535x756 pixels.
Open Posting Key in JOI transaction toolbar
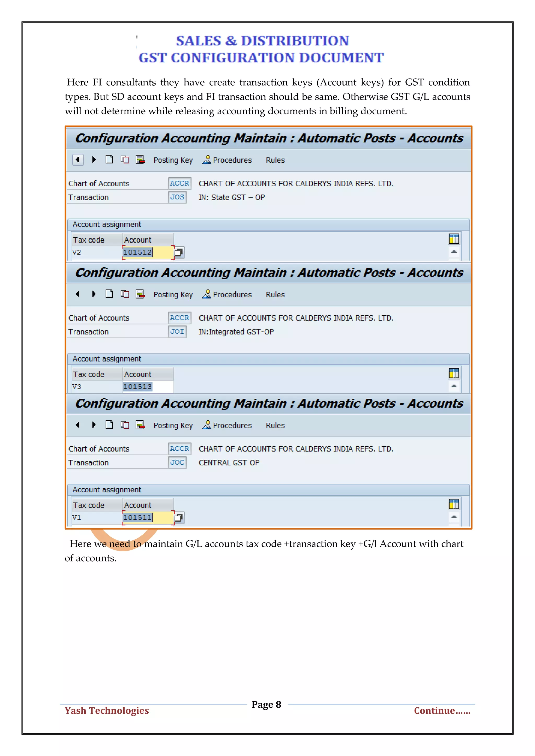[173, 294]
